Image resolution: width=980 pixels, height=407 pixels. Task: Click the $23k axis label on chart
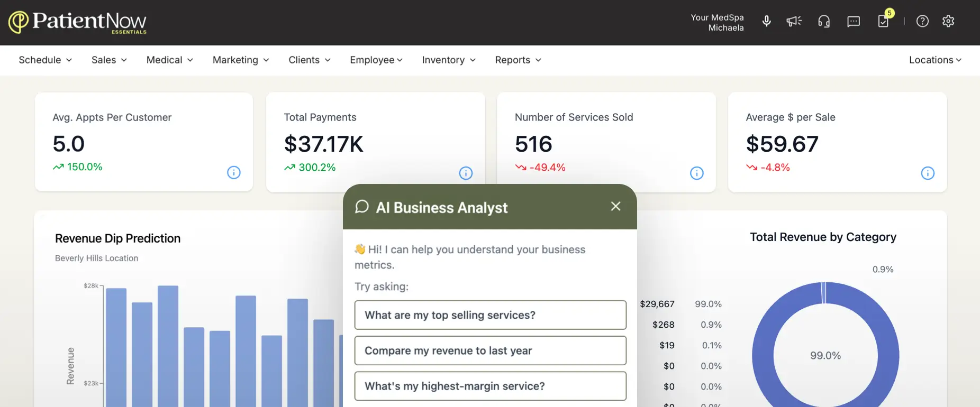click(91, 383)
